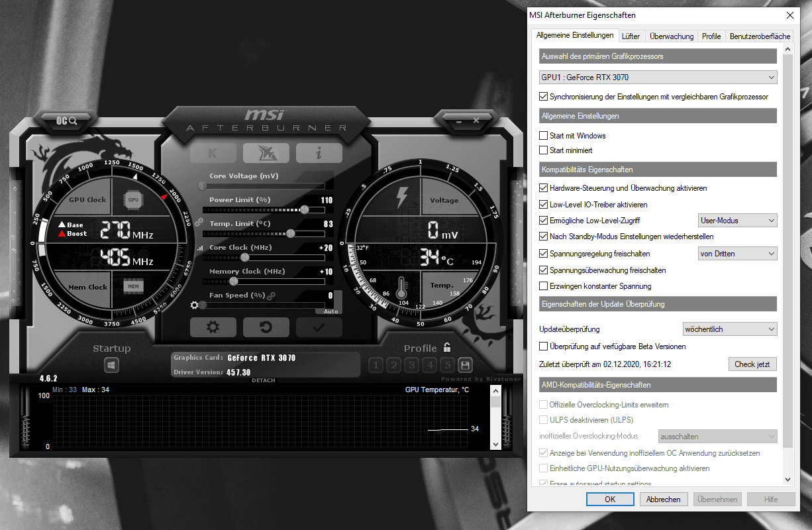Open the GPU1 GeForce RTX 3070 dropdown

(658, 78)
